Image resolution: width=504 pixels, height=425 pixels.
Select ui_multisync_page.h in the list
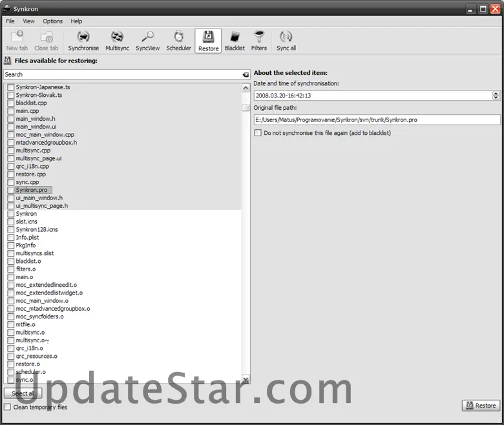click(42, 206)
